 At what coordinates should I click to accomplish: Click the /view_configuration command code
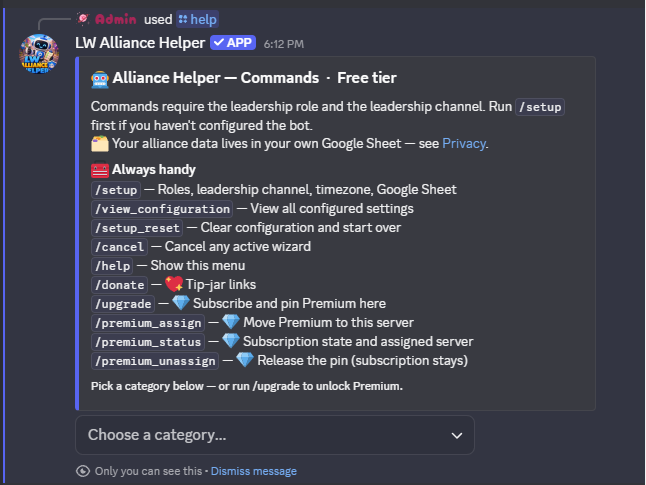(162, 209)
